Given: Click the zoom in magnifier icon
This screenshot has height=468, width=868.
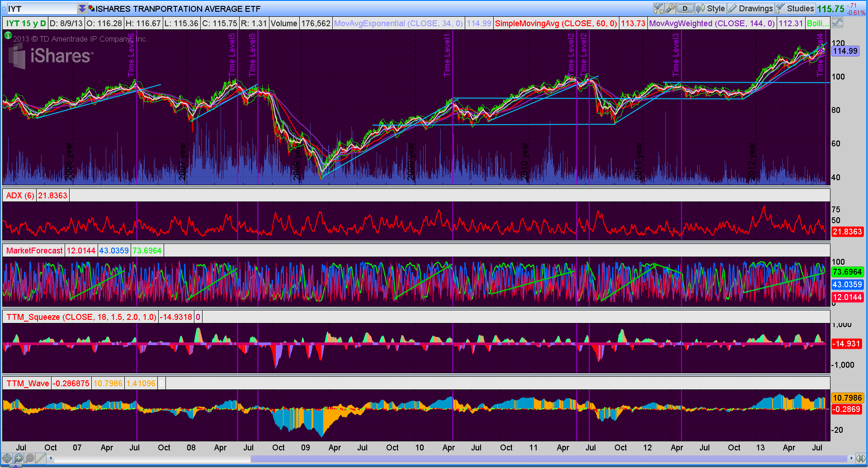Looking at the screenshot, I should coord(18,458).
